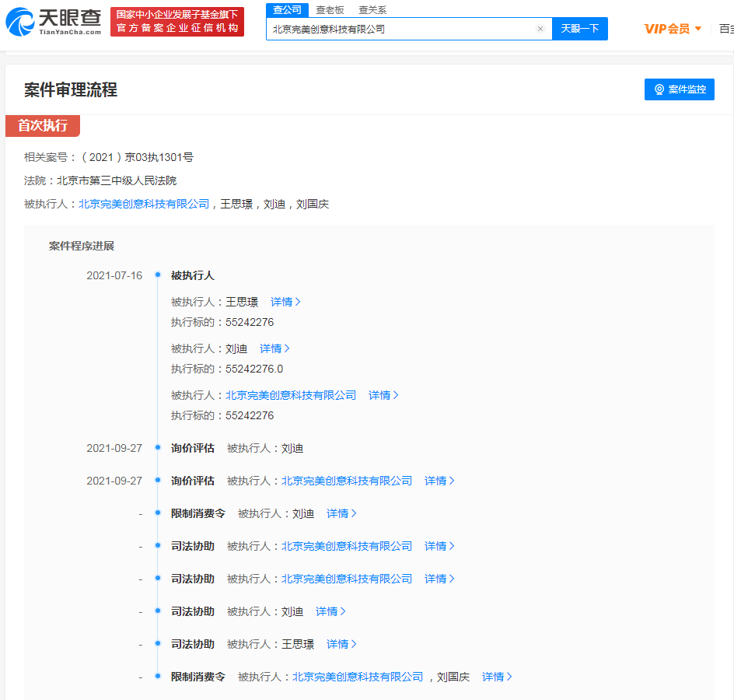The width and height of the screenshot is (734, 700).
Task: Open 详情 for 被执行人 王思璟 on 2021-07-16
Action: point(285,302)
